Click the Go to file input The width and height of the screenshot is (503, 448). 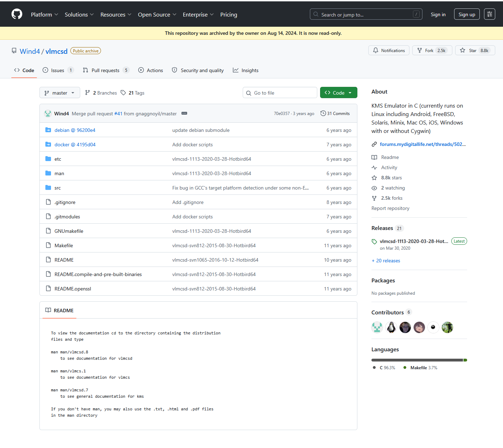[x=280, y=92]
